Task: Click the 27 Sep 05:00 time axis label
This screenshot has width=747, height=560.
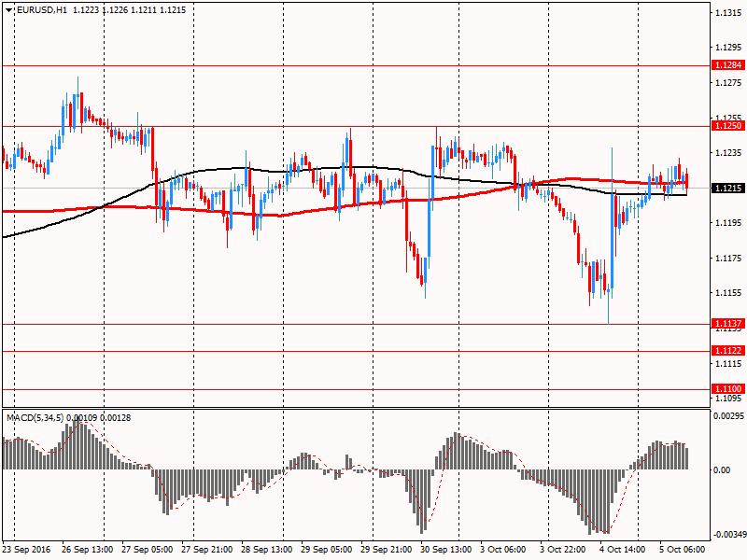Action: point(148,550)
